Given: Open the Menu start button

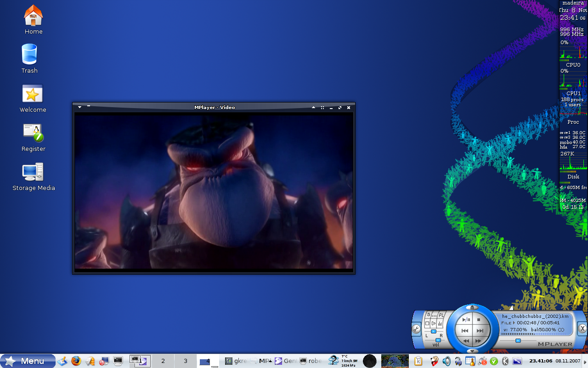Looking at the screenshot, I should 28,361.
